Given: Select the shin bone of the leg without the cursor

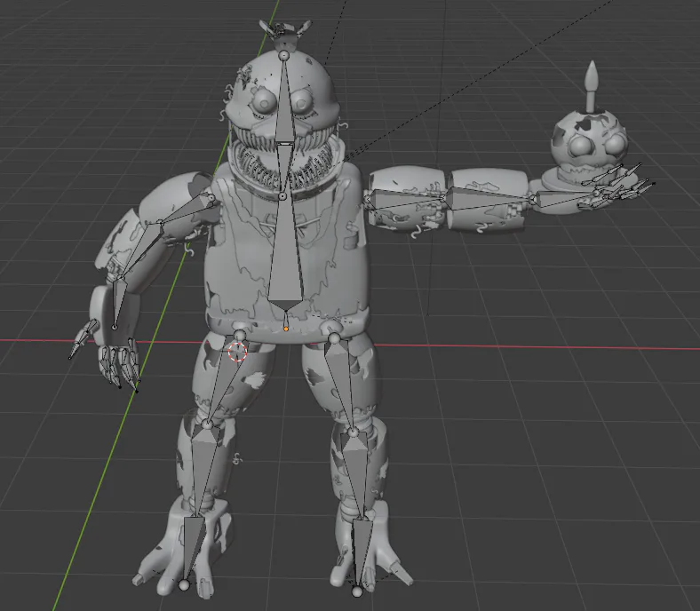Looking at the screenshot, I should pyautogui.click(x=356, y=474).
